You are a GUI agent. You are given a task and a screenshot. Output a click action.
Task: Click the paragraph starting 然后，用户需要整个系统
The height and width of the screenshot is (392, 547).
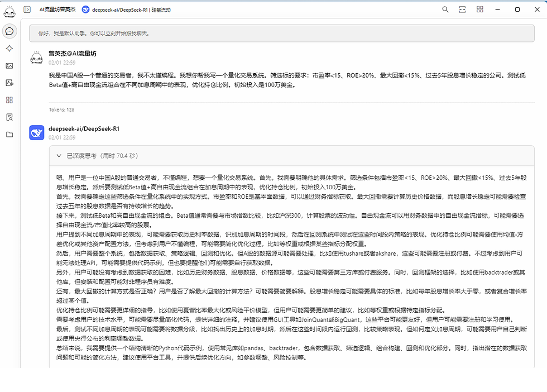point(290,258)
